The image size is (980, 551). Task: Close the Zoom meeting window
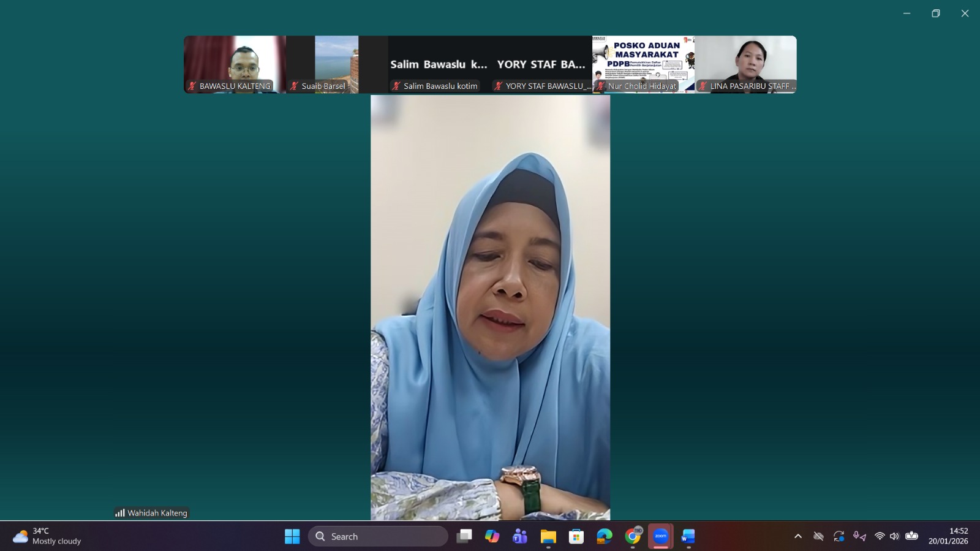coord(965,13)
